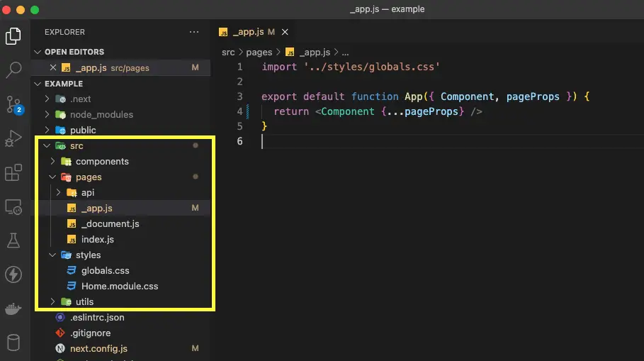Collapse the styles folder
644x361 pixels.
53,255
